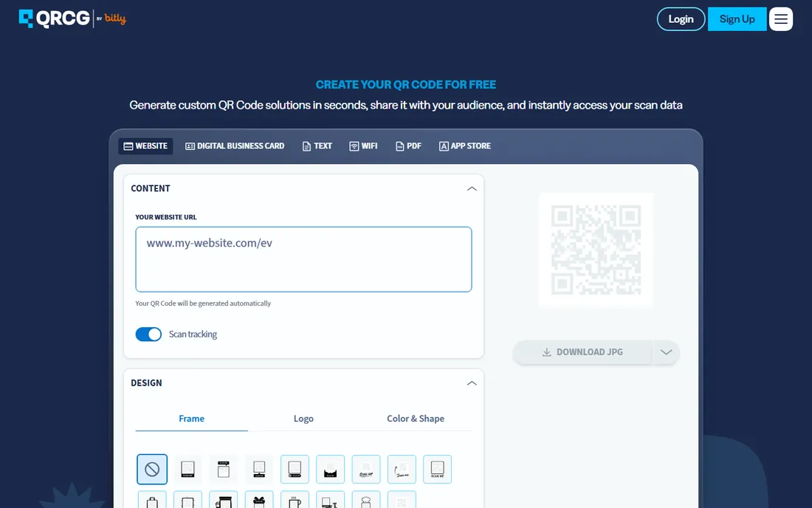Choose frame with tooltip label on top
The image size is (812, 508).
tap(223, 469)
